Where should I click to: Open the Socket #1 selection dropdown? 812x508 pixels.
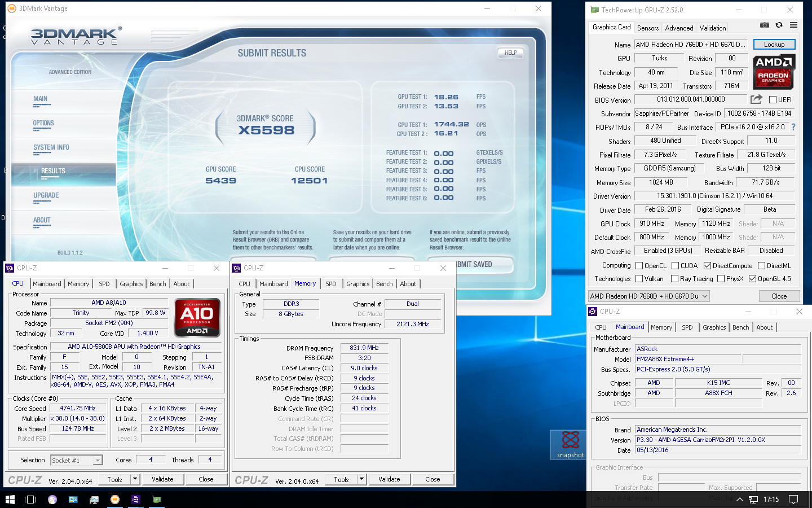pyautogui.click(x=77, y=461)
